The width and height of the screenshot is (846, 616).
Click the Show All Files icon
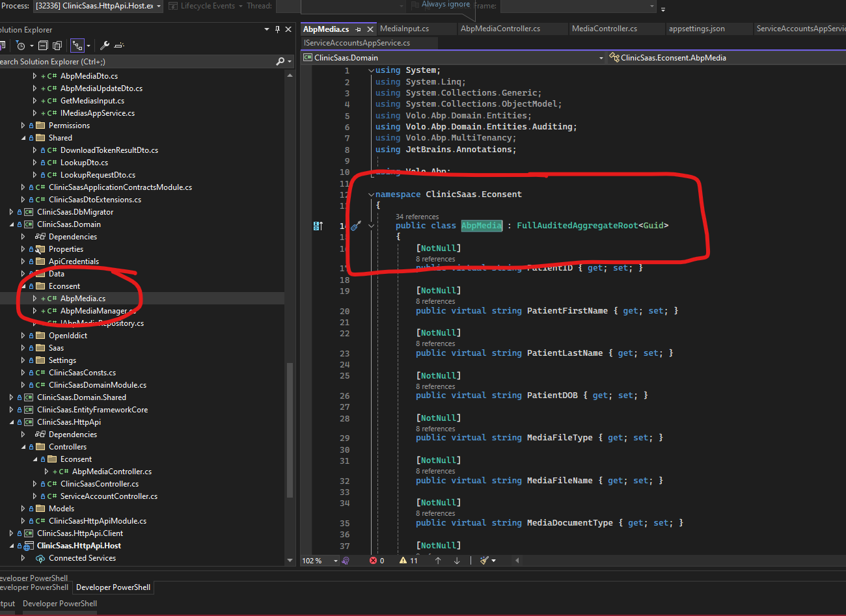(x=57, y=46)
